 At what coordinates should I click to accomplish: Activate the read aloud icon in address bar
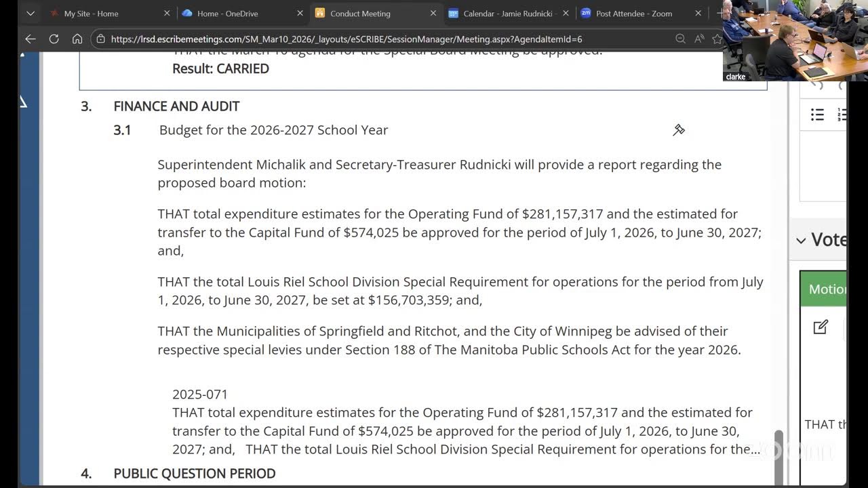698,39
